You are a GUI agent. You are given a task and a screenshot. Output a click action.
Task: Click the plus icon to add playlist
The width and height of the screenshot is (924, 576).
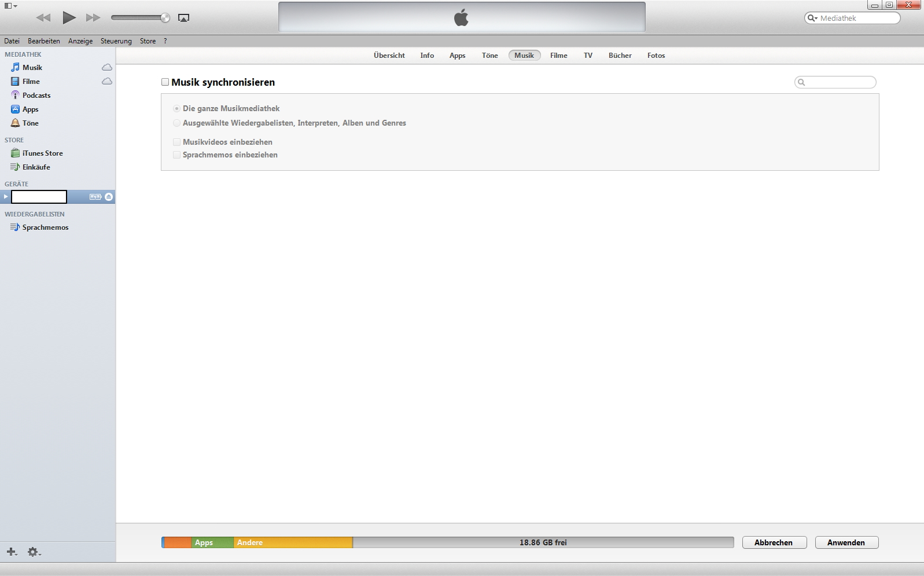12,552
